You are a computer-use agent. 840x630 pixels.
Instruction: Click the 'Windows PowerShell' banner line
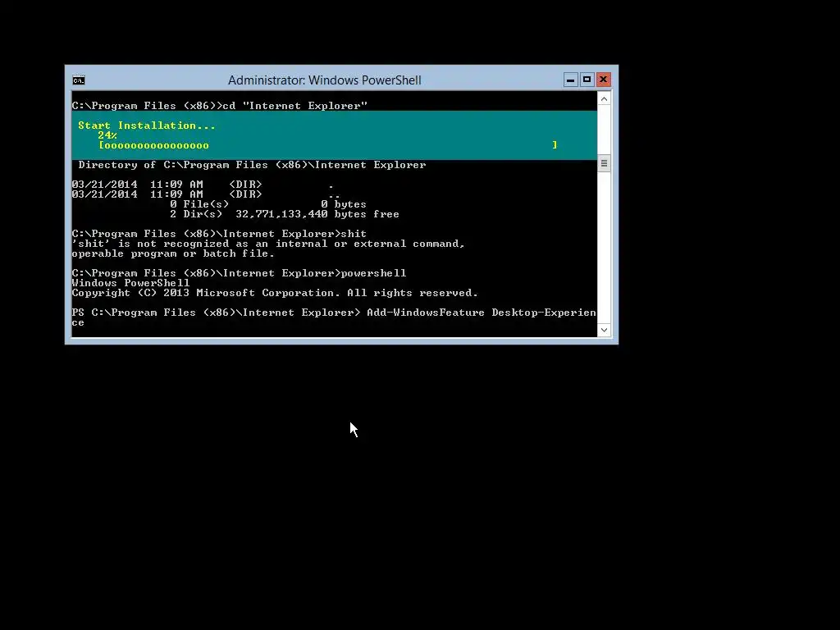click(130, 283)
